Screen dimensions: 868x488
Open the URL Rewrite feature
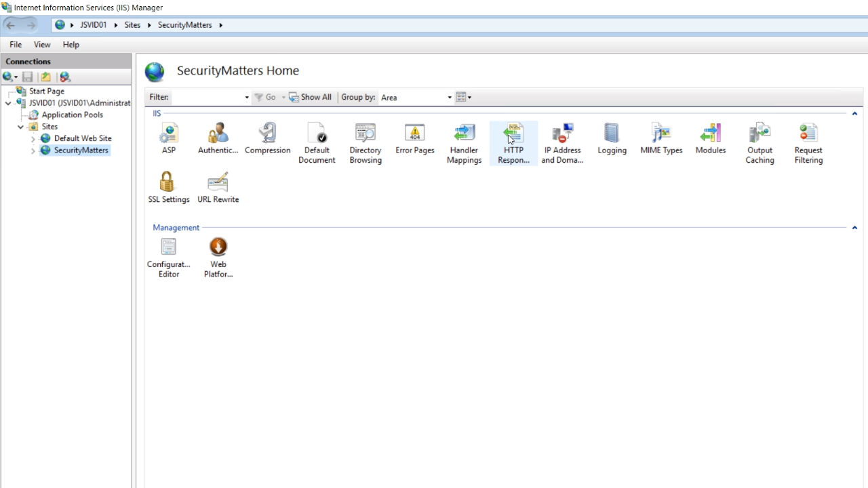tap(218, 183)
